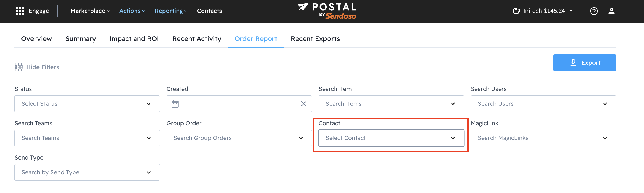Clear the Created date with X icon
Viewport: 644px width, 193px height.
point(304,104)
